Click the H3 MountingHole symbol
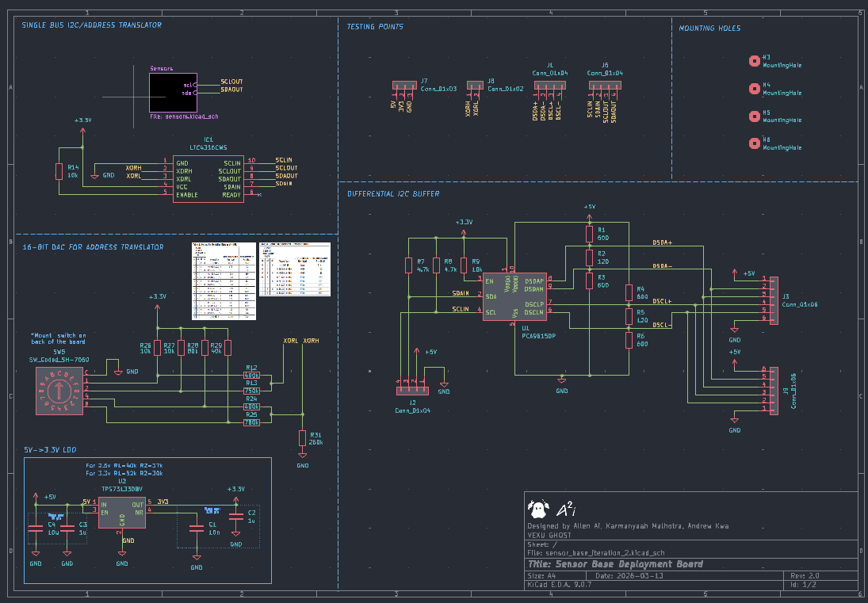The image size is (868, 603). (753, 60)
